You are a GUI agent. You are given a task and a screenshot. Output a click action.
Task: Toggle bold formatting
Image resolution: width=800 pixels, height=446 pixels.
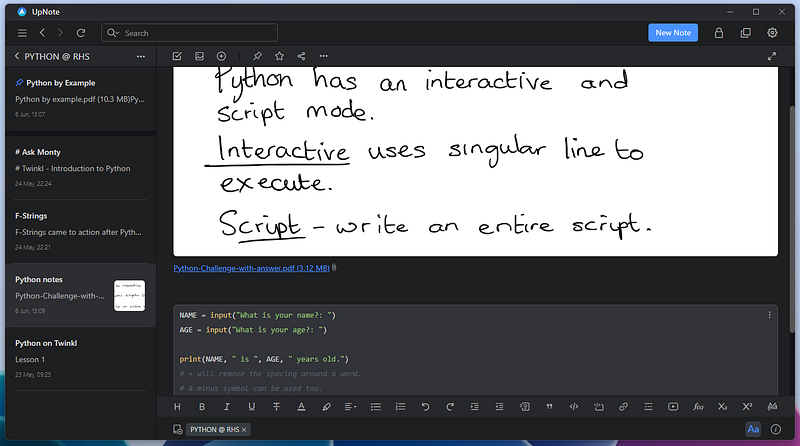click(202, 407)
